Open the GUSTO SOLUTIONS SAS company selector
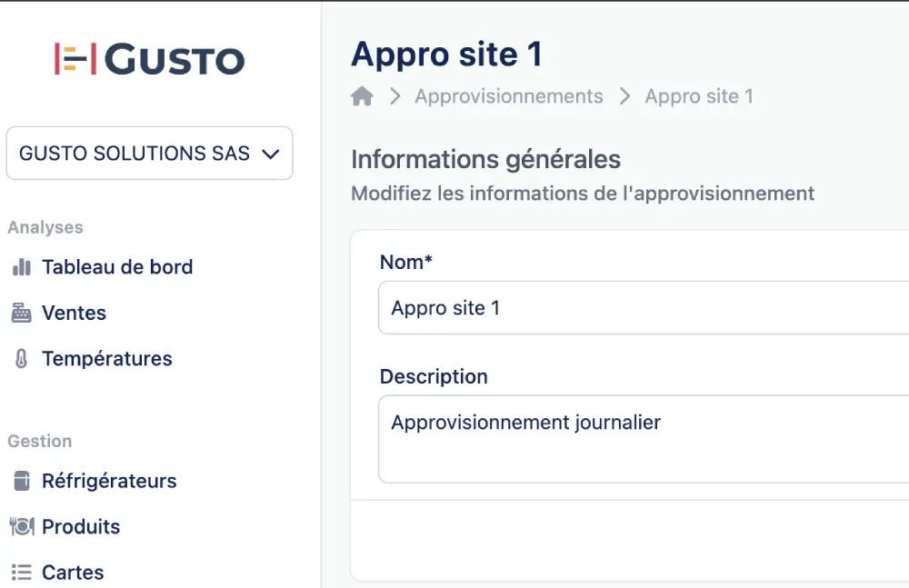 click(x=149, y=154)
